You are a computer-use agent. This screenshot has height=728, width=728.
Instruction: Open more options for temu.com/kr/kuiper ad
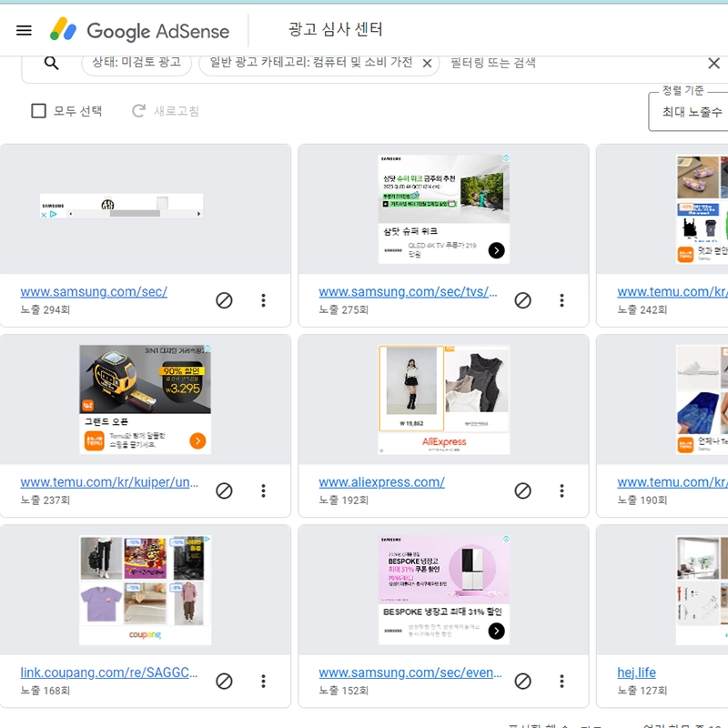click(263, 490)
